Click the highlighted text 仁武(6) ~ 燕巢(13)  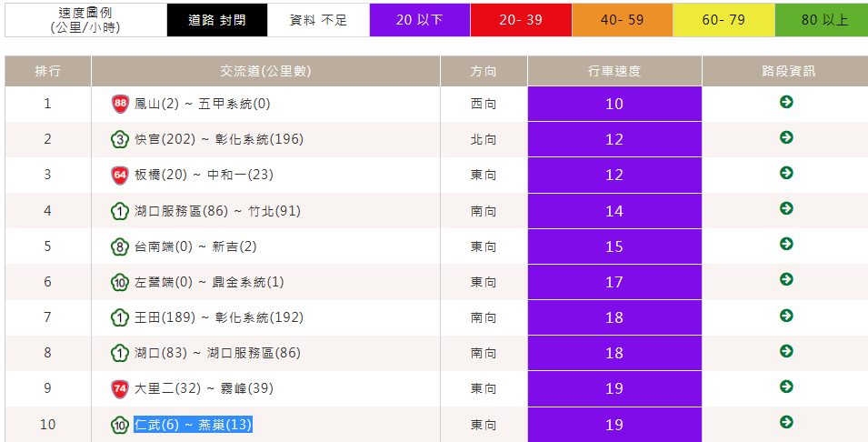194,425
